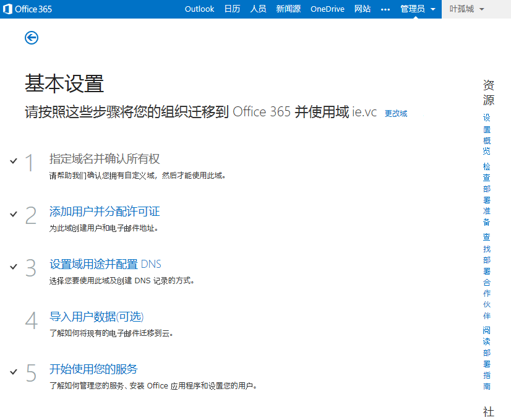This screenshot has width=511, height=420.
Task: Click the Office 365 logo icon
Action: [8, 9]
